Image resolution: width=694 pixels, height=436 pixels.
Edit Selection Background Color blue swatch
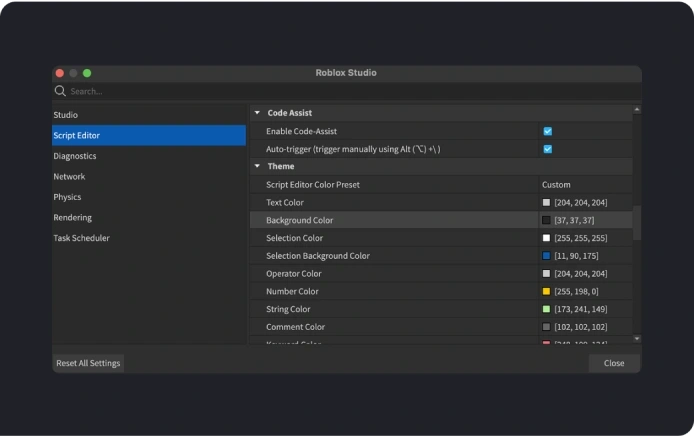tap(546, 255)
